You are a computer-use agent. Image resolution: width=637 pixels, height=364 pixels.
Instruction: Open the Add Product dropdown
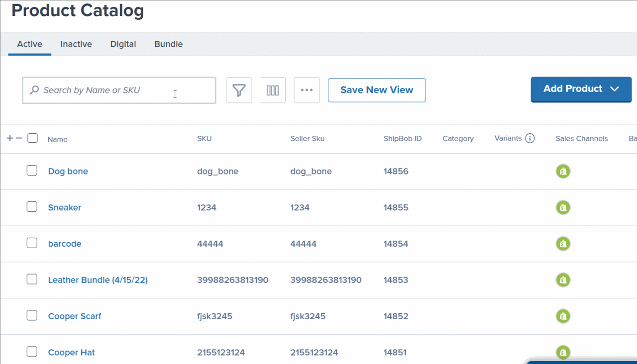581,89
